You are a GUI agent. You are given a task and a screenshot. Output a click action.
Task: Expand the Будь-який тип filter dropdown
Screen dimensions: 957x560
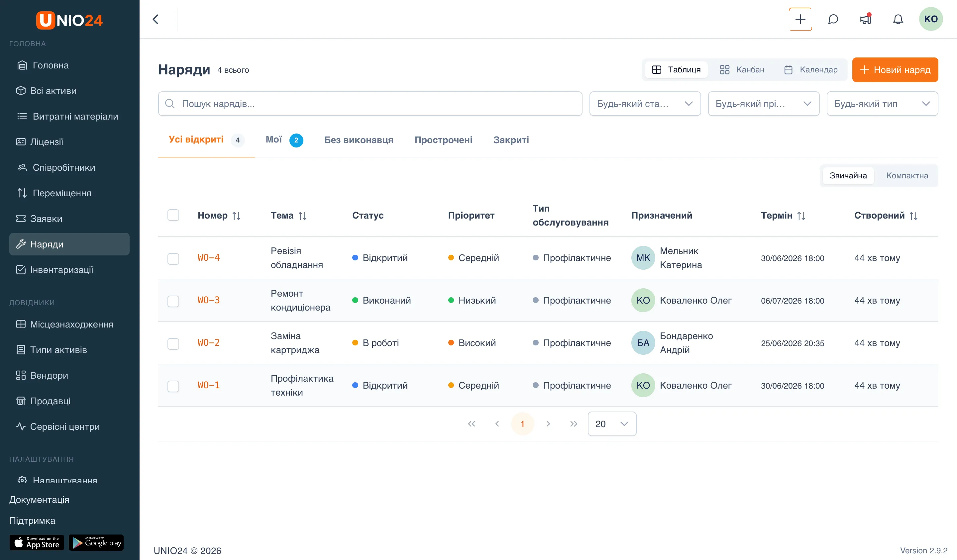tap(882, 104)
